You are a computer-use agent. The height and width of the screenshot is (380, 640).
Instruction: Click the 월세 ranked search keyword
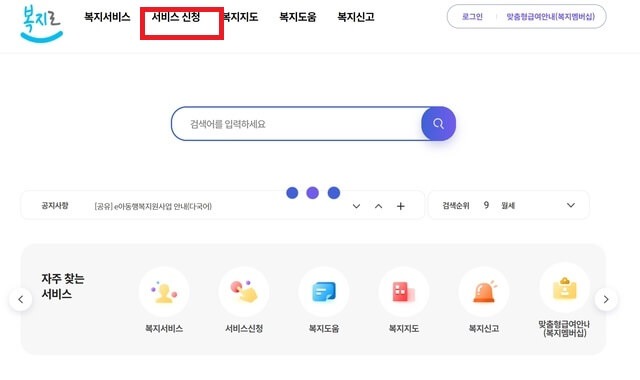click(x=508, y=205)
